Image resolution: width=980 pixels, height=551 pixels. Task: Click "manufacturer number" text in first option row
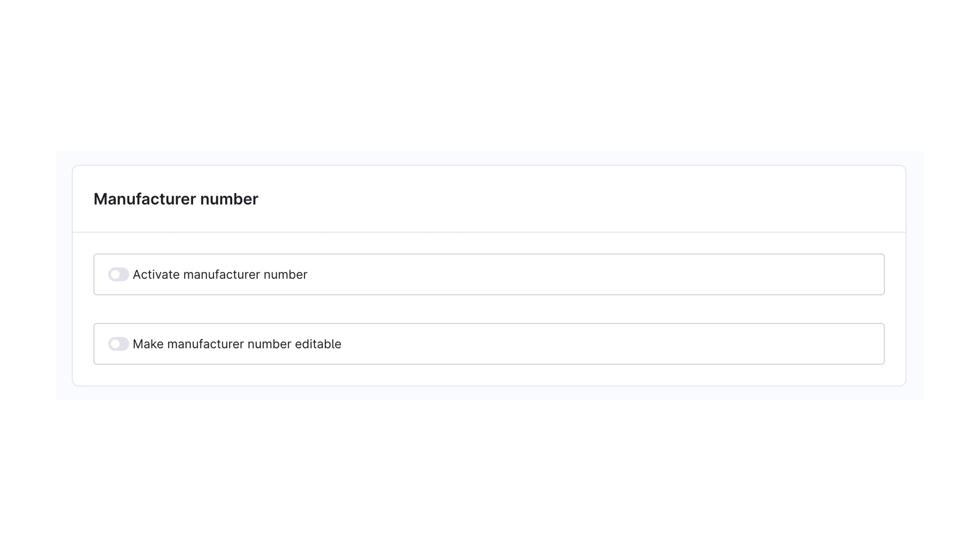click(x=245, y=274)
